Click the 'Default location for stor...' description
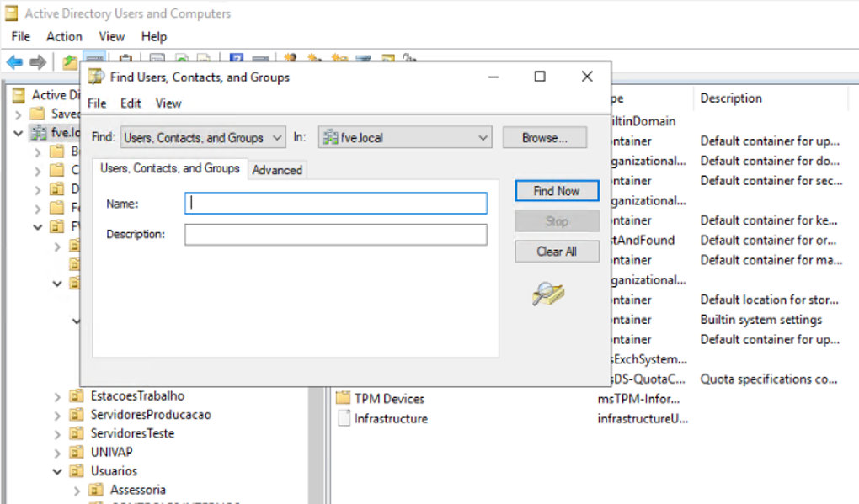Screen dimensions: 859x504 pos(769,300)
